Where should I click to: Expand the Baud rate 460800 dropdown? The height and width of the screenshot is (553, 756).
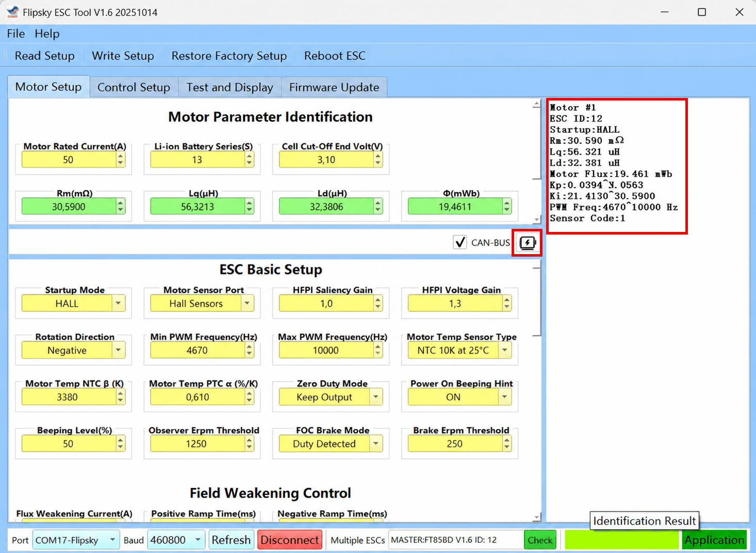point(176,540)
